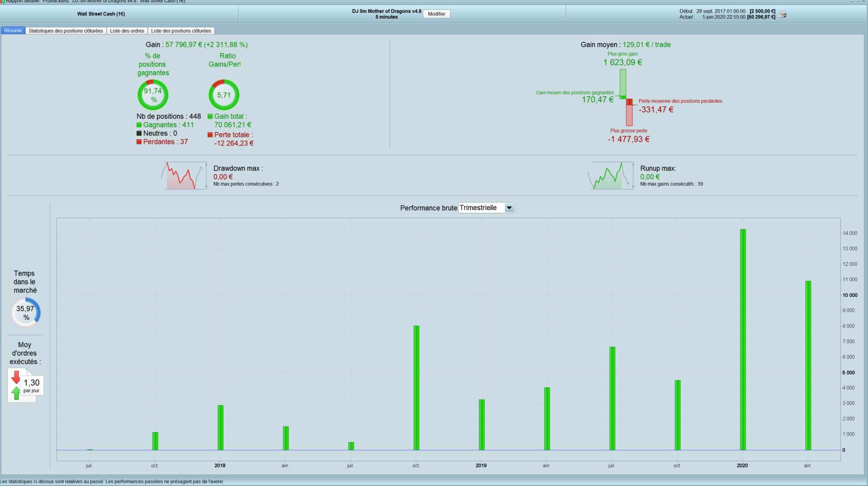Click the Gagnantes : 411 label

(x=168, y=125)
